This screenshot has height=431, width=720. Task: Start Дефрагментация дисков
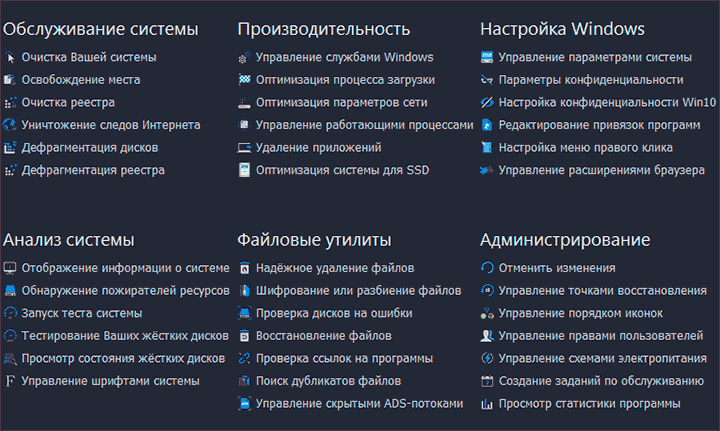tap(90, 147)
